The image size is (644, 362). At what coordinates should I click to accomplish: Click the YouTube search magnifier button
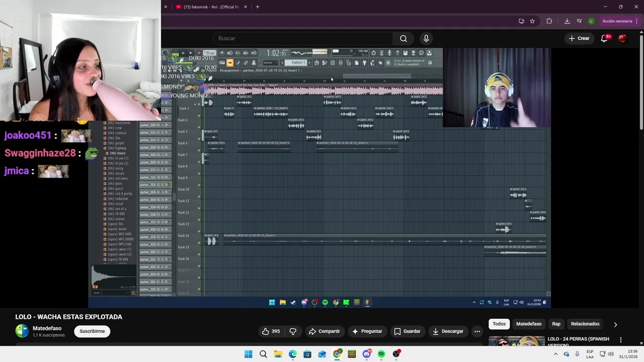coord(404,38)
